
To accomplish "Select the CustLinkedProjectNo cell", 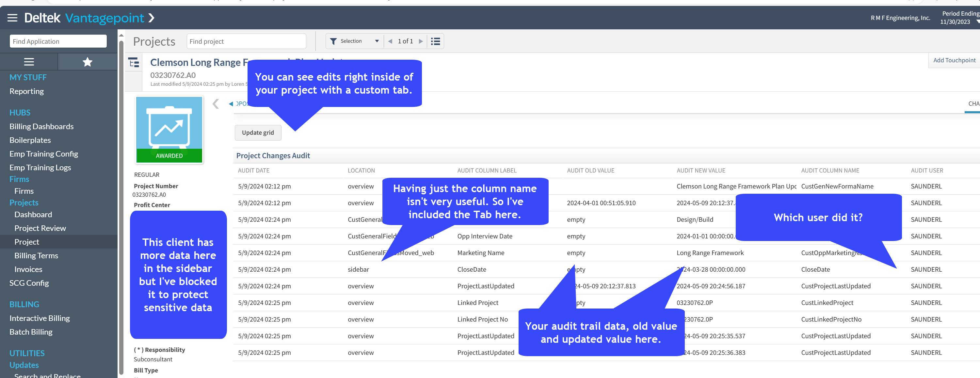I will [x=831, y=320].
